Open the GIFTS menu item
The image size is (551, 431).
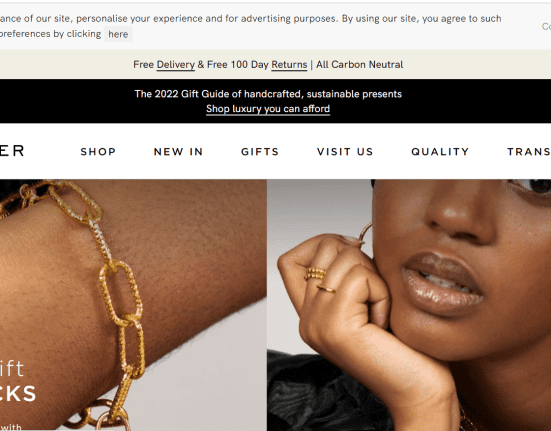[260, 151]
